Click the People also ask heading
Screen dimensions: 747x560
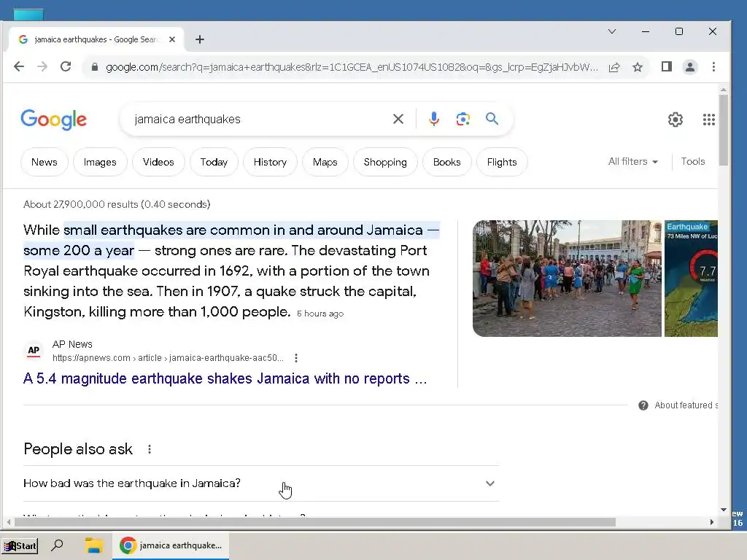tap(78, 449)
